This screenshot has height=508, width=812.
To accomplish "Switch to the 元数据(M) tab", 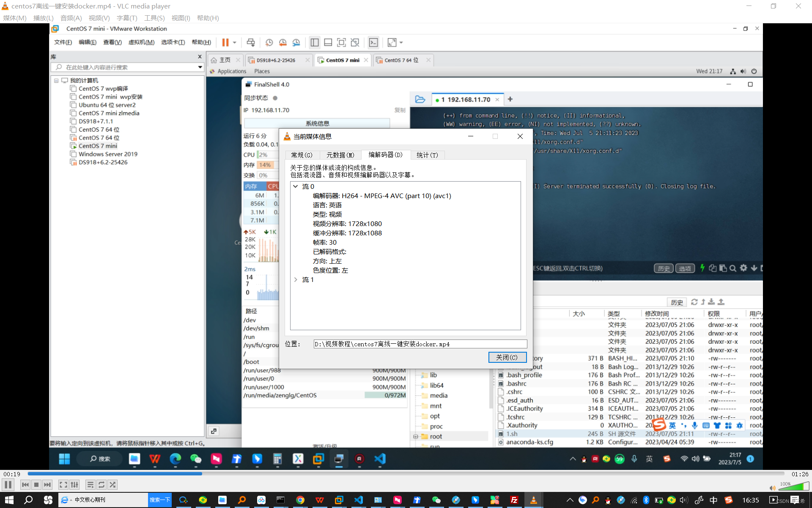I will pos(340,155).
